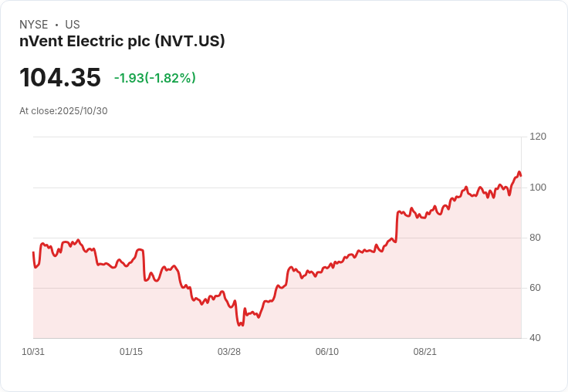Click the chart's lowest point near 03/28
Viewport: 568px width, 392px height.
[240, 325]
